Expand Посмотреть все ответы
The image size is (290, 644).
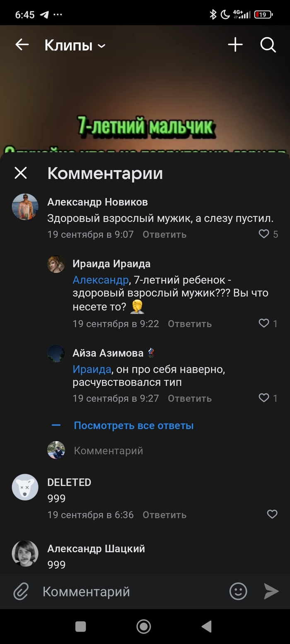point(133,425)
